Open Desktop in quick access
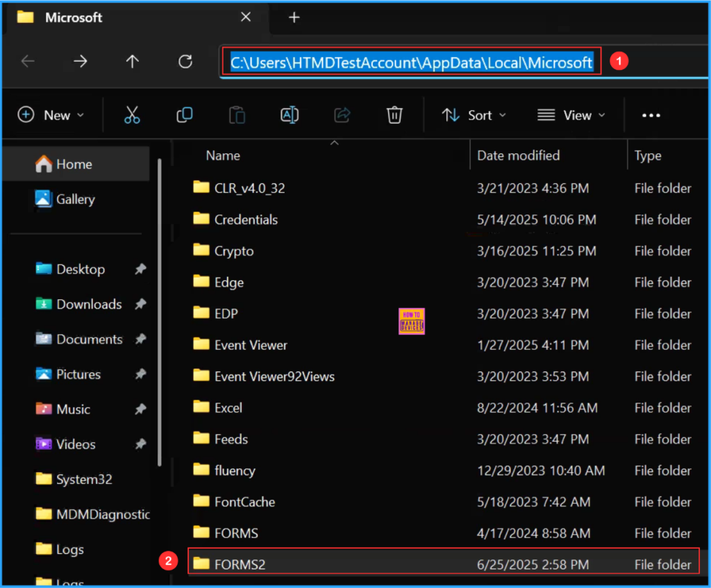Viewport: 711px width, 588px height. (x=71, y=269)
